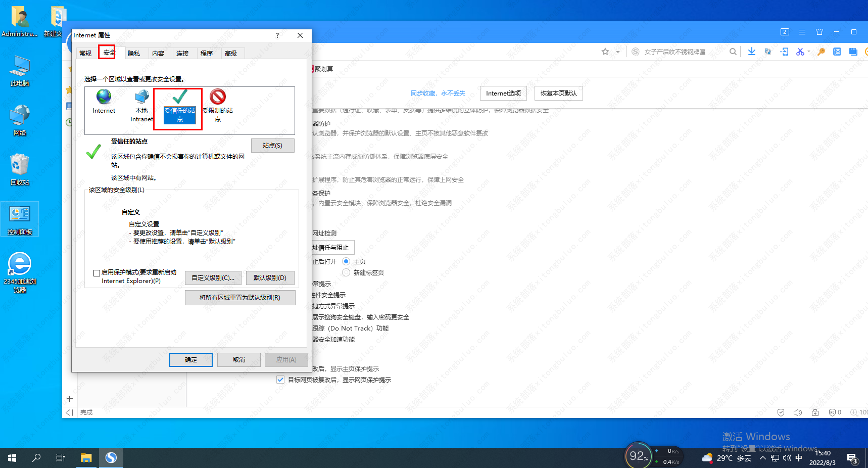Click the orange key password icon
Viewport: 868px width, 468px height.
click(821, 52)
